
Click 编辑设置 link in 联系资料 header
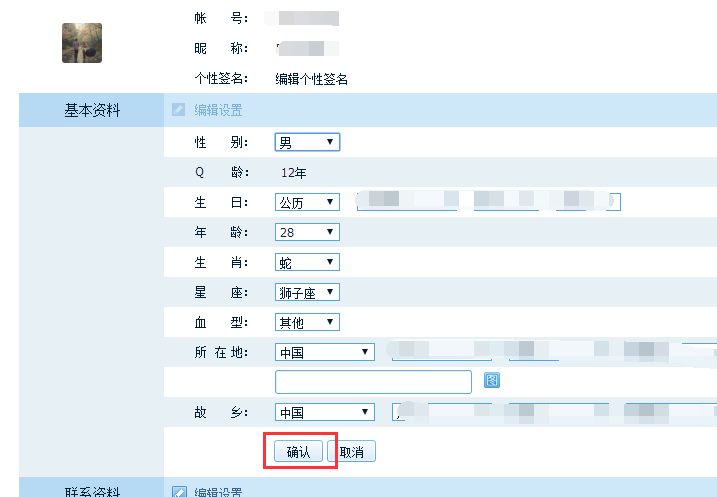218,492
